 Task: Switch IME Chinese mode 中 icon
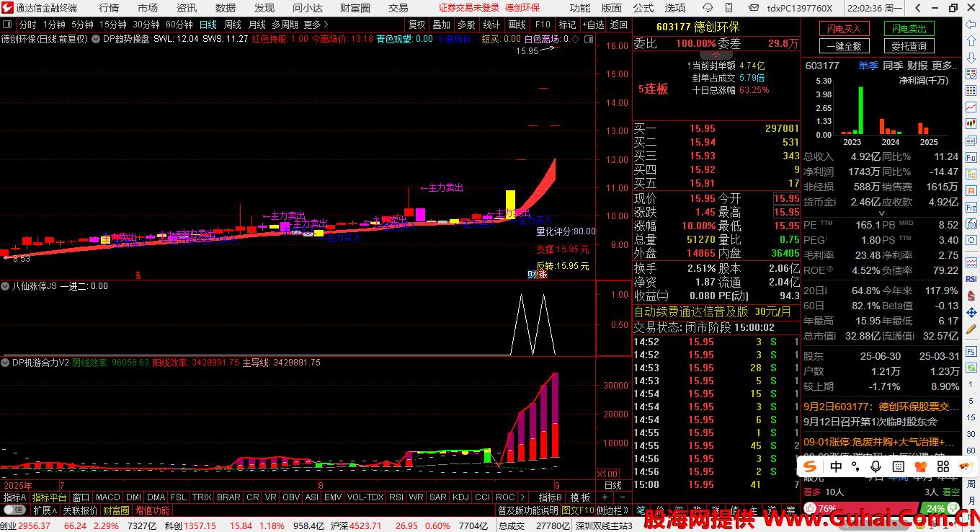(836, 467)
